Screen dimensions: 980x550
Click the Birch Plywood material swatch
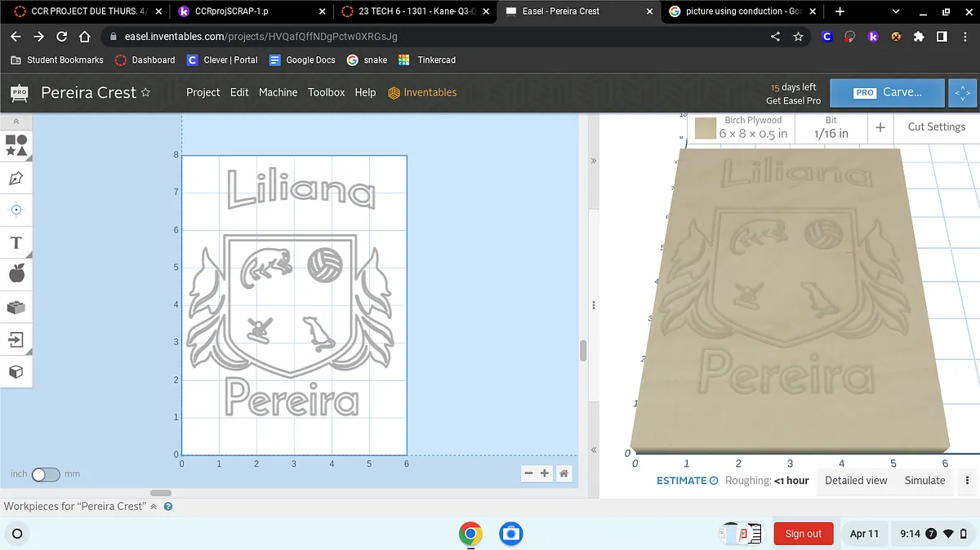(x=706, y=127)
